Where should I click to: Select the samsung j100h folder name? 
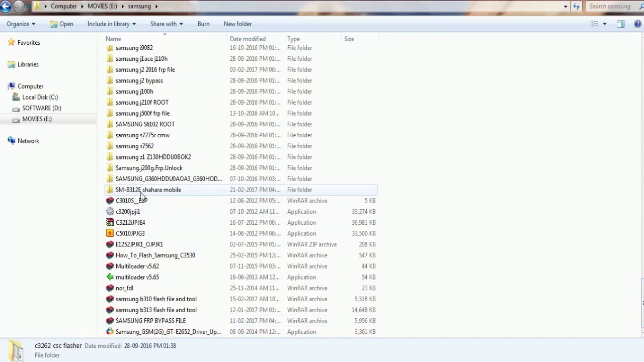(x=134, y=92)
